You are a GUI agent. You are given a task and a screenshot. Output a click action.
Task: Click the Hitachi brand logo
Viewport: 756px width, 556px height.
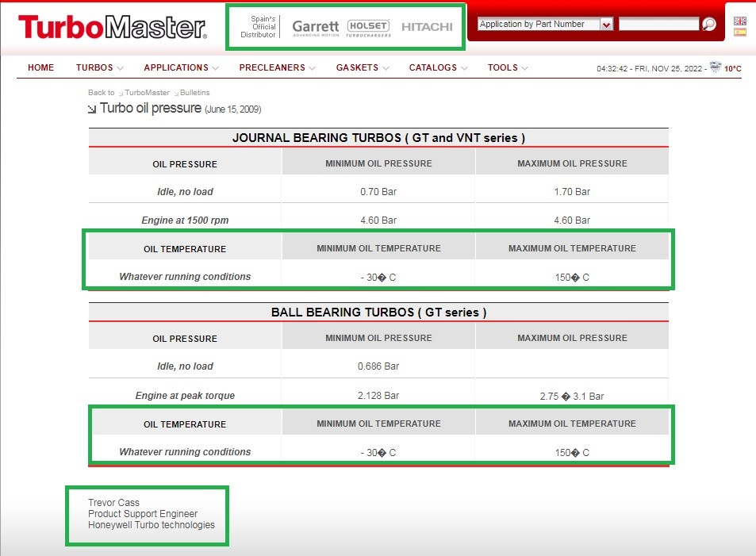tap(427, 27)
